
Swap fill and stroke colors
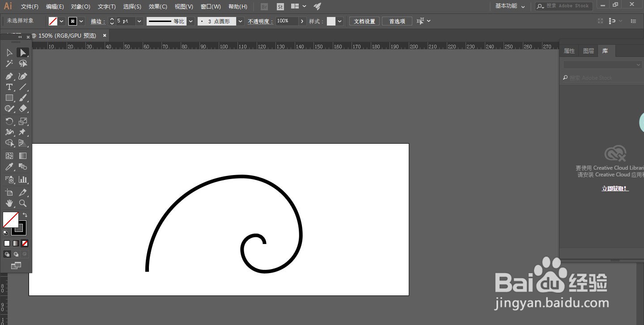25,215
